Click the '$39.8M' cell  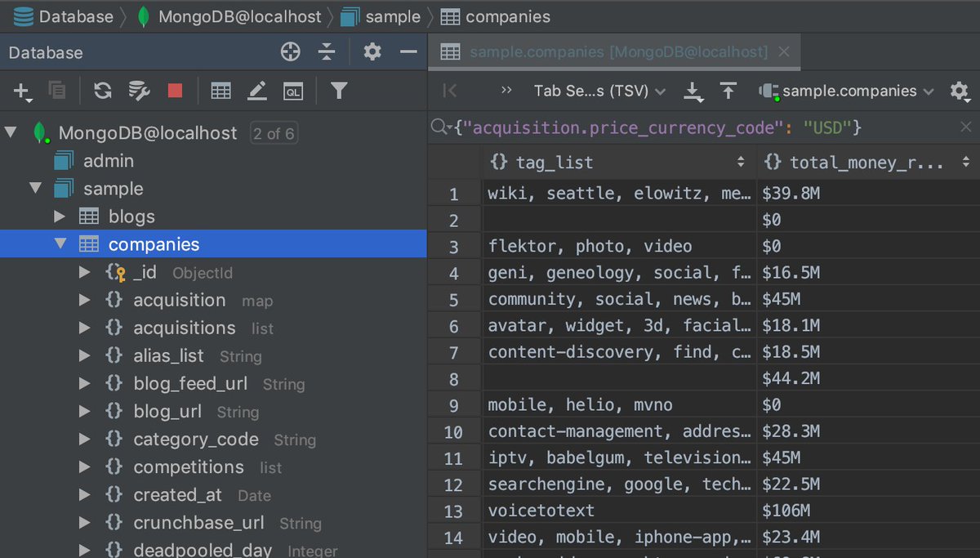point(868,194)
